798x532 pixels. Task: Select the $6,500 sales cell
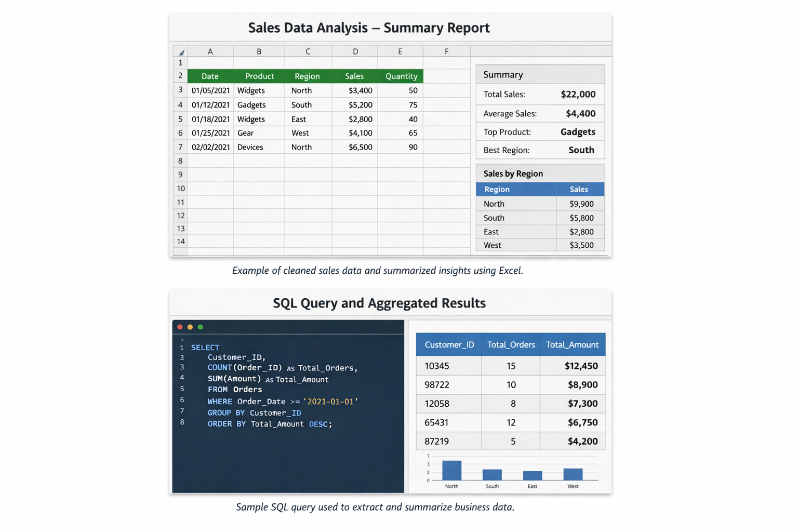coord(360,147)
